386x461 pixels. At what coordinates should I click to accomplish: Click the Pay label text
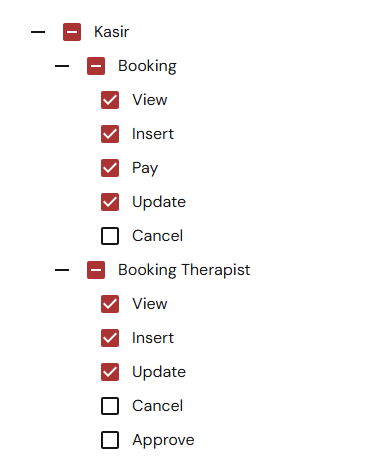click(x=145, y=168)
